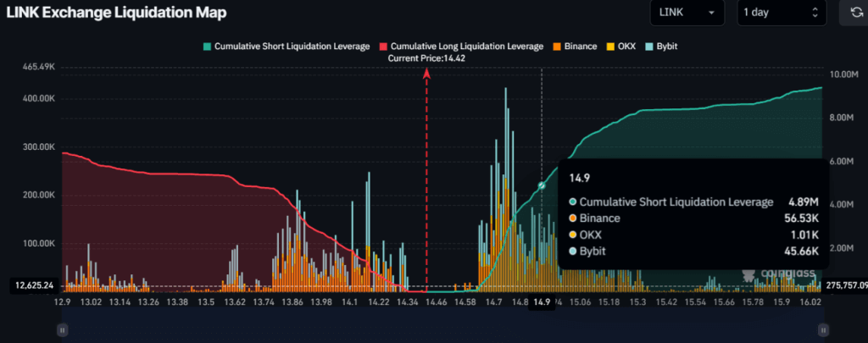Click the Current Price:14.42 label
This screenshot has height=343, width=868.
[426, 58]
